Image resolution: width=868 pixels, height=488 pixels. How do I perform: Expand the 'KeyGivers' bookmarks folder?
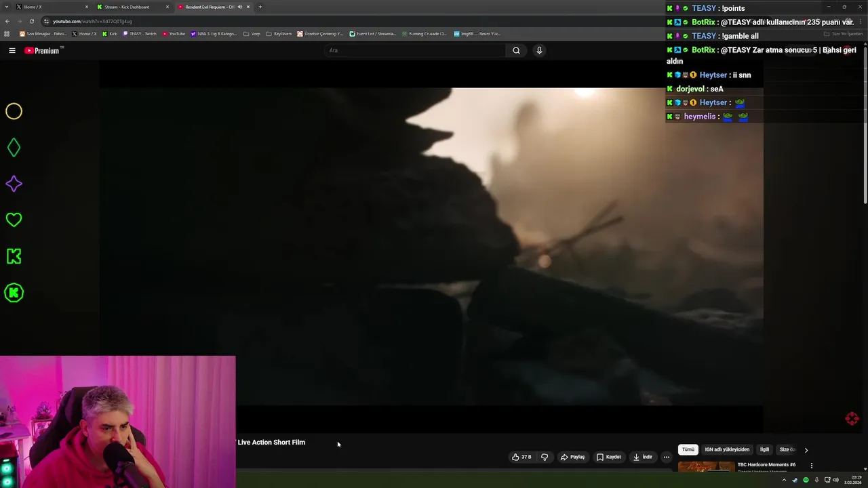coord(279,34)
